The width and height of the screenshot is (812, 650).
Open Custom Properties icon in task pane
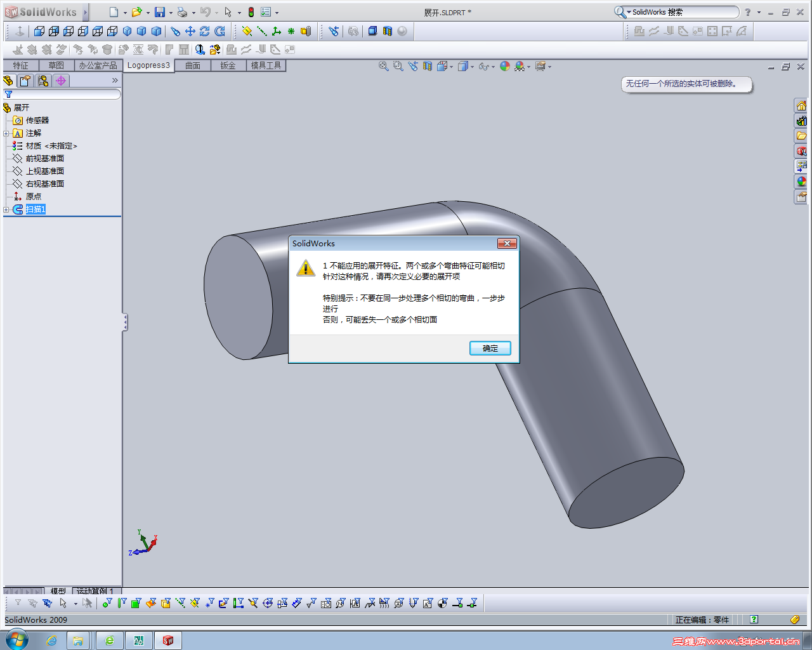point(801,197)
